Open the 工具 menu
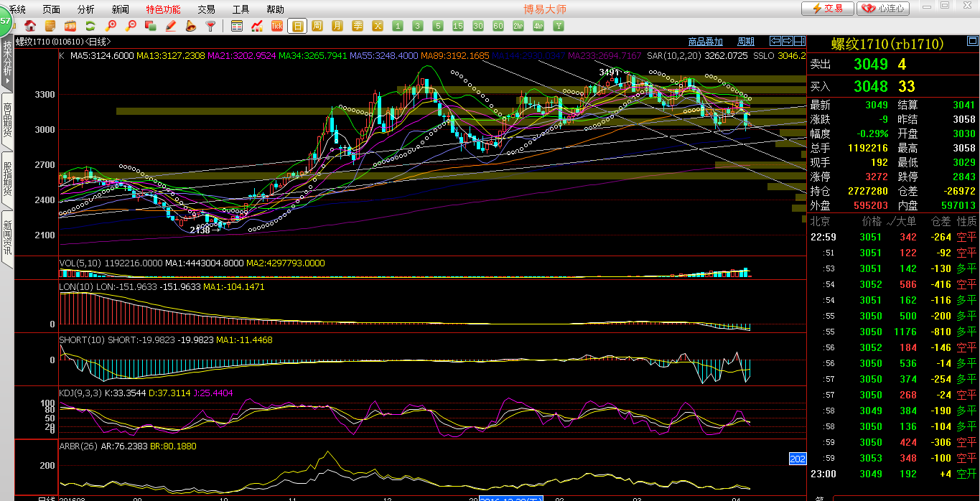 point(241,9)
